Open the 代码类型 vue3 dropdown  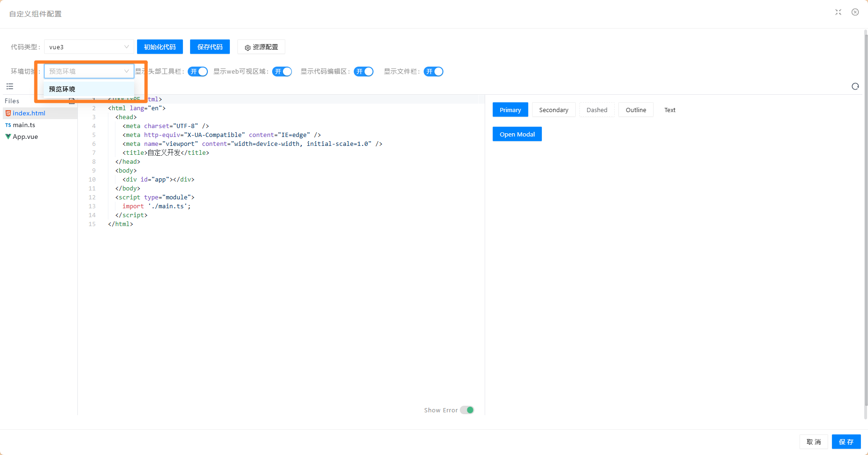tap(89, 47)
